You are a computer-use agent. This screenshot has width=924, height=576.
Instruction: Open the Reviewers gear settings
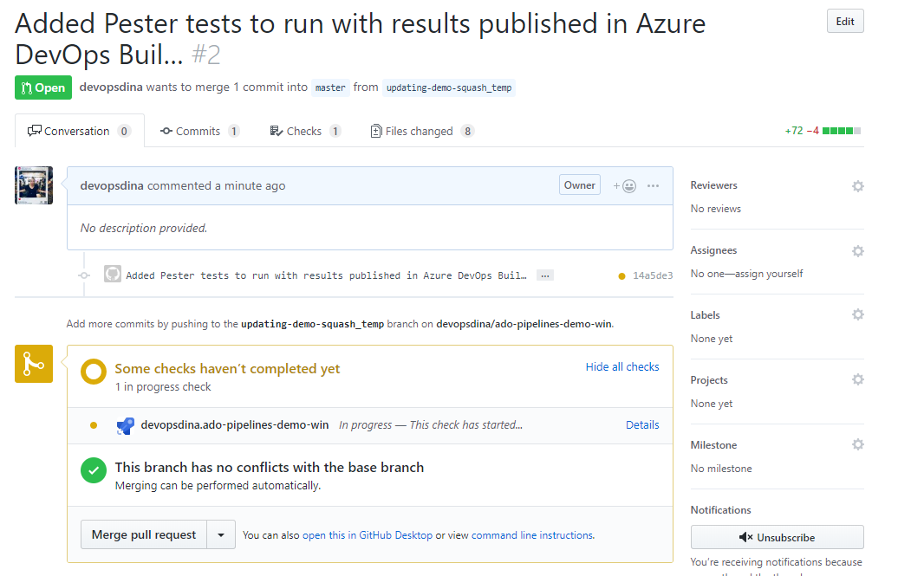pos(857,186)
